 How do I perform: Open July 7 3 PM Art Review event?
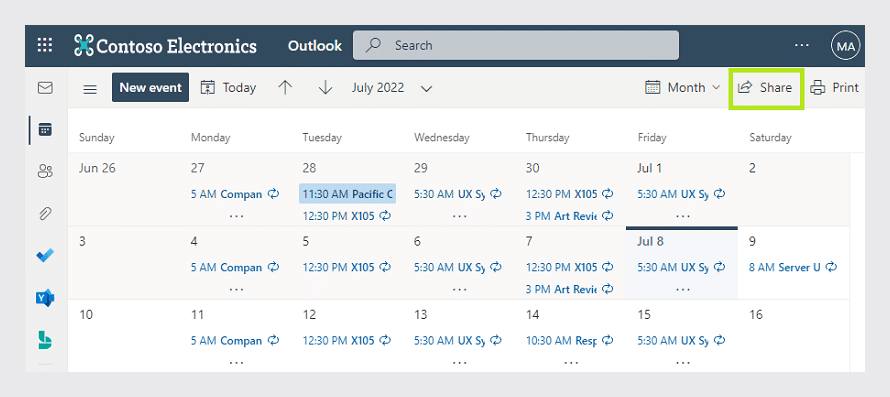coord(570,289)
